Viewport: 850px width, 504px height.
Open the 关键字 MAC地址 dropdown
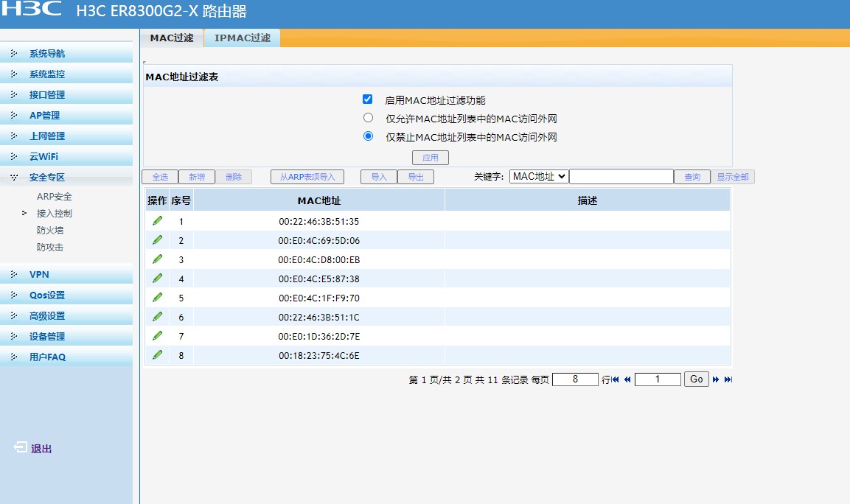pyautogui.click(x=538, y=177)
